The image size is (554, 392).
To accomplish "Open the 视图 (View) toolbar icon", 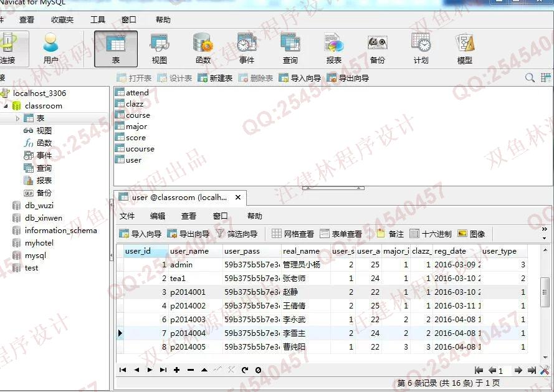I will pos(160,49).
